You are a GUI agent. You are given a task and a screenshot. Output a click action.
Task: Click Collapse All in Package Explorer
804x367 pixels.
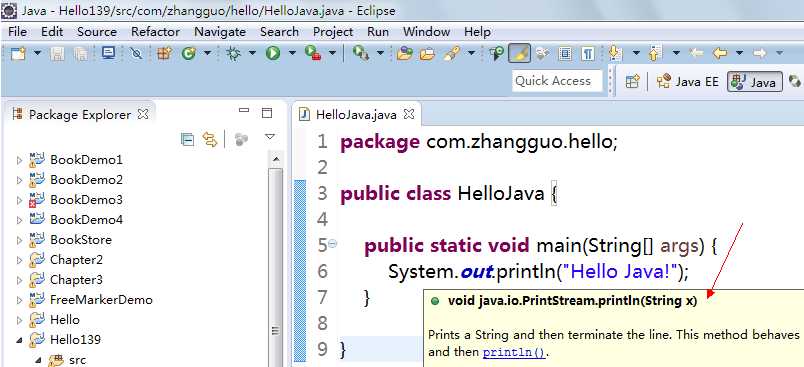(x=188, y=139)
